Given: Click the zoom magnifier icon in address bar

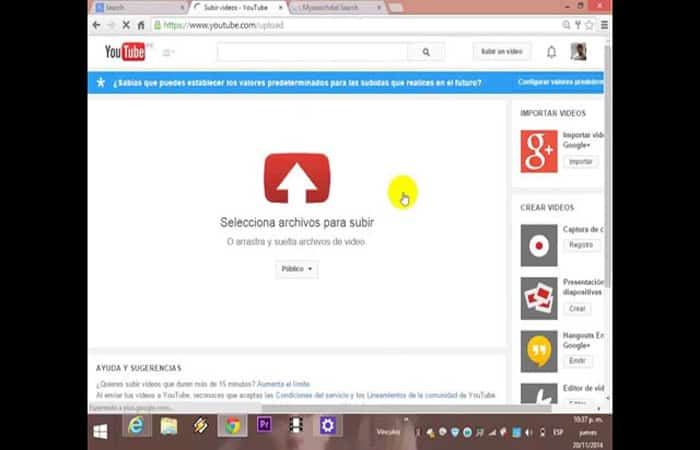Looking at the screenshot, I should 566,25.
